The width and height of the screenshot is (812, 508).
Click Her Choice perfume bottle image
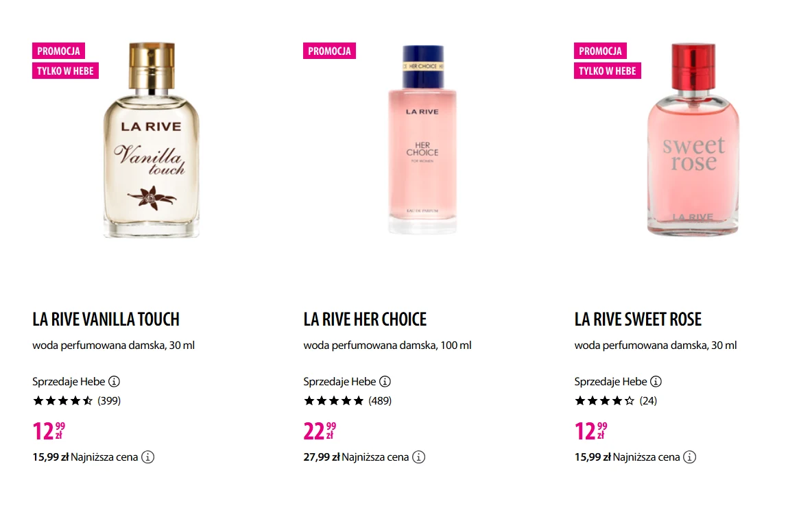[x=422, y=141]
